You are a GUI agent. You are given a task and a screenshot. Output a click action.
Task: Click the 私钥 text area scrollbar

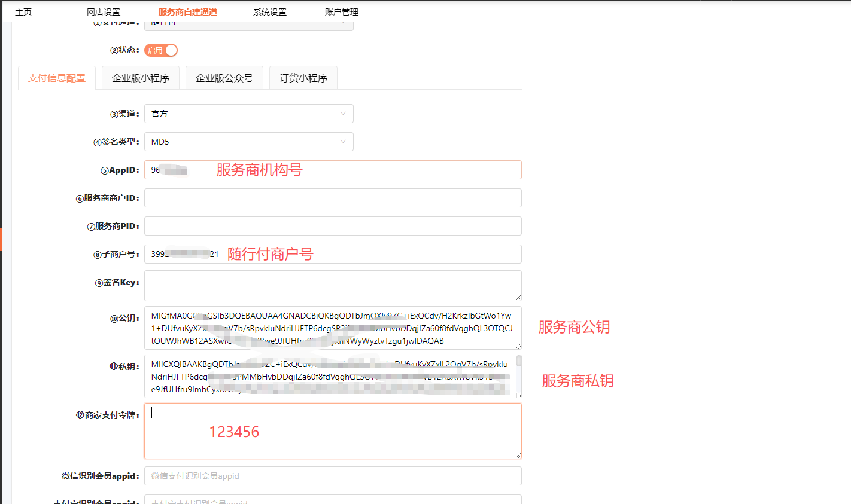518,362
